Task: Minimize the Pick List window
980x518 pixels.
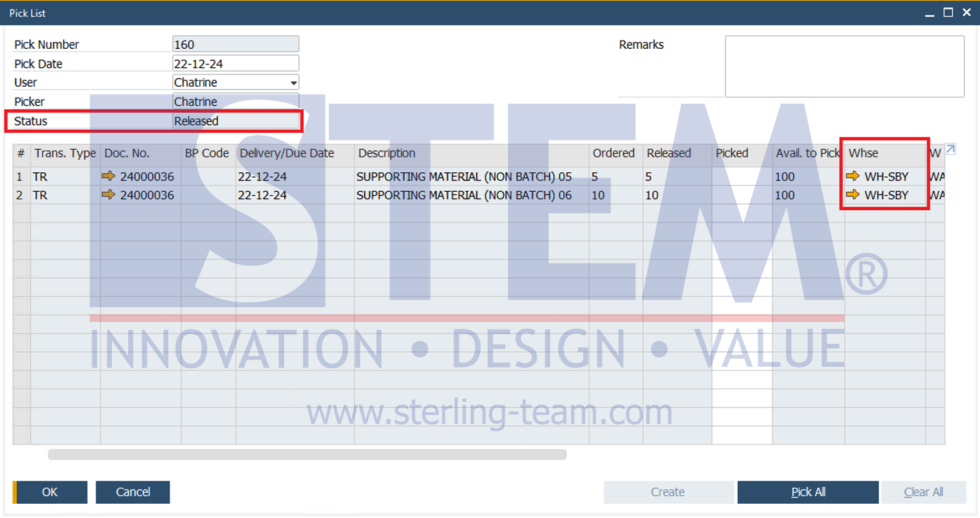Action: click(x=930, y=12)
